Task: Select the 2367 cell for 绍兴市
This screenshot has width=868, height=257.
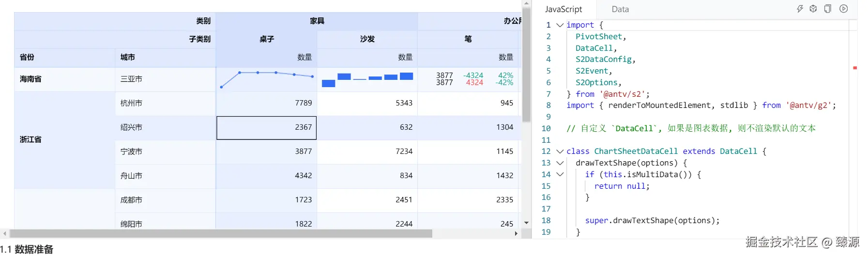Action: pos(266,127)
